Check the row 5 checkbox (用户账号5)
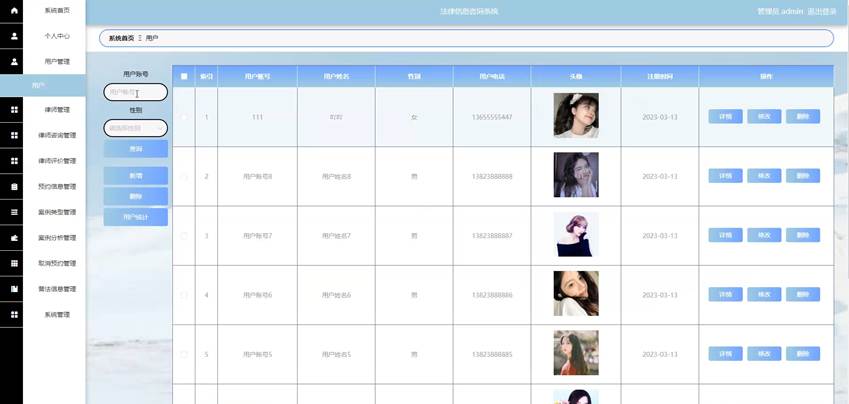The width and height of the screenshot is (849, 404). 184,354
